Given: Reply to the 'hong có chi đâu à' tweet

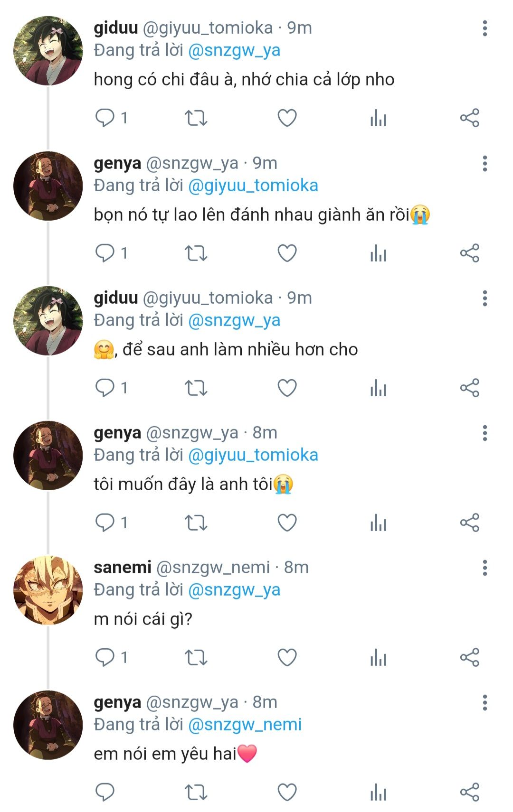Looking at the screenshot, I should pyautogui.click(x=105, y=118).
